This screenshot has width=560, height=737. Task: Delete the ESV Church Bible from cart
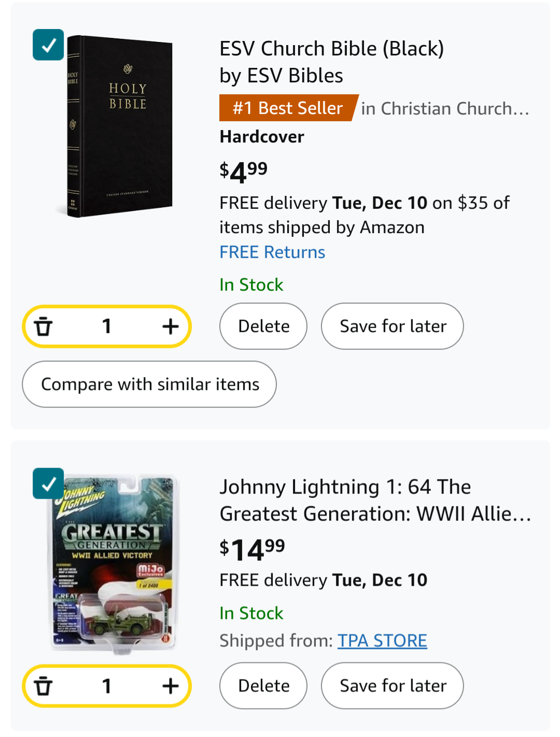pyautogui.click(x=263, y=326)
